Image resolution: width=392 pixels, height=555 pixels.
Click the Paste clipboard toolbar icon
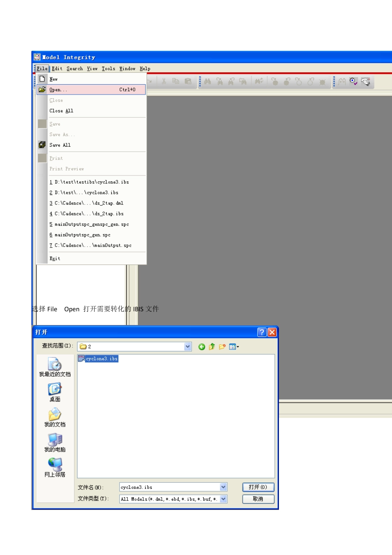click(x=188, y=81)
